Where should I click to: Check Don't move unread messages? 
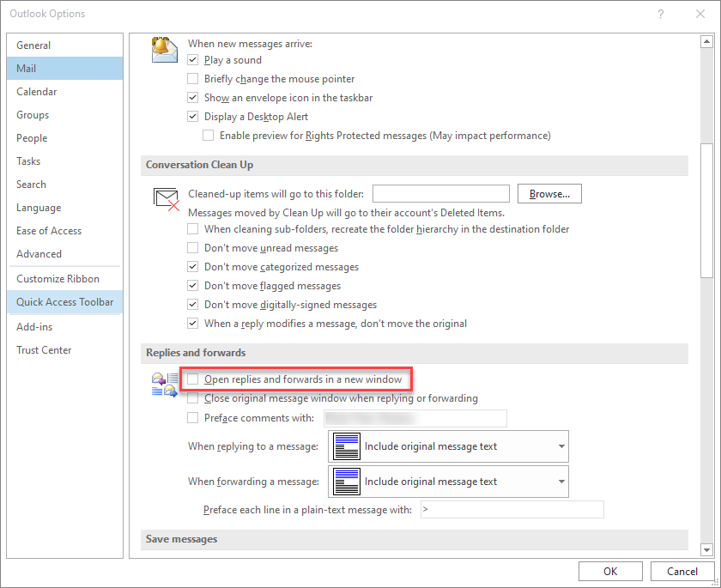[x=192, y=248]
